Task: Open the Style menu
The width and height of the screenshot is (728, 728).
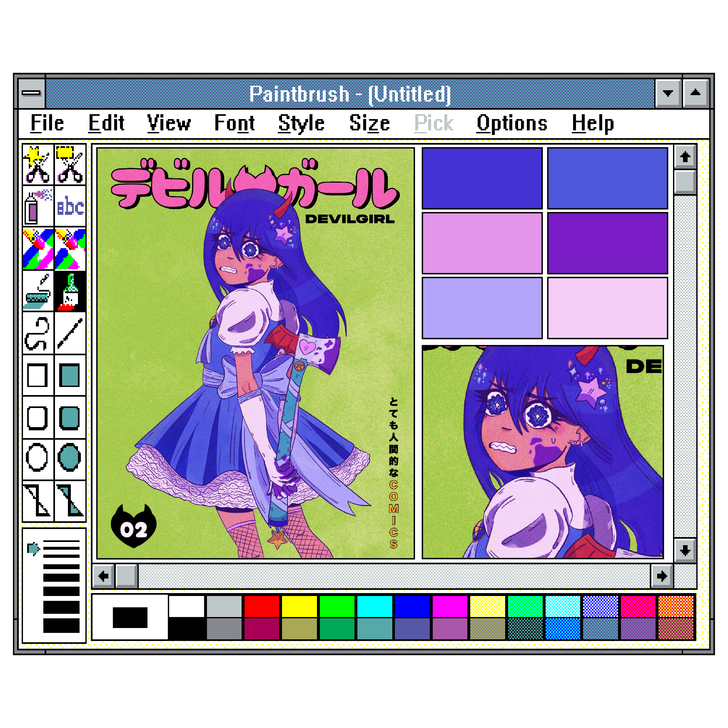Action: (x=301, y=123)
